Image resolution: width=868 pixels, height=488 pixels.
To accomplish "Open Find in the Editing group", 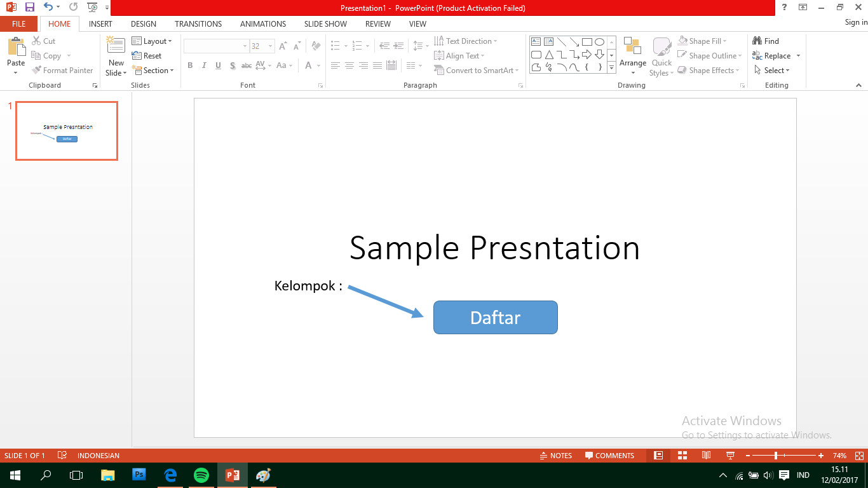I will click(767, 40).
